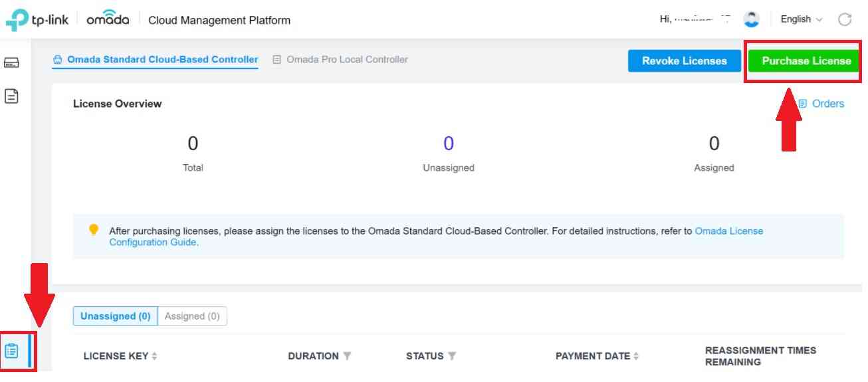Viewport: 868px width, 382px height.
Task: Open the user avatar profile icon
Action: click(752, 19)
